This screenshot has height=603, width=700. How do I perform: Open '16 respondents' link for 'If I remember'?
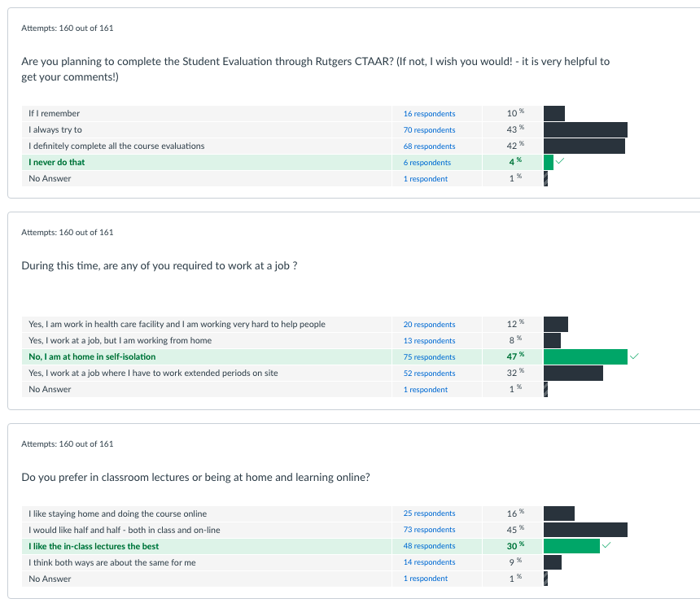coord(429,114)
